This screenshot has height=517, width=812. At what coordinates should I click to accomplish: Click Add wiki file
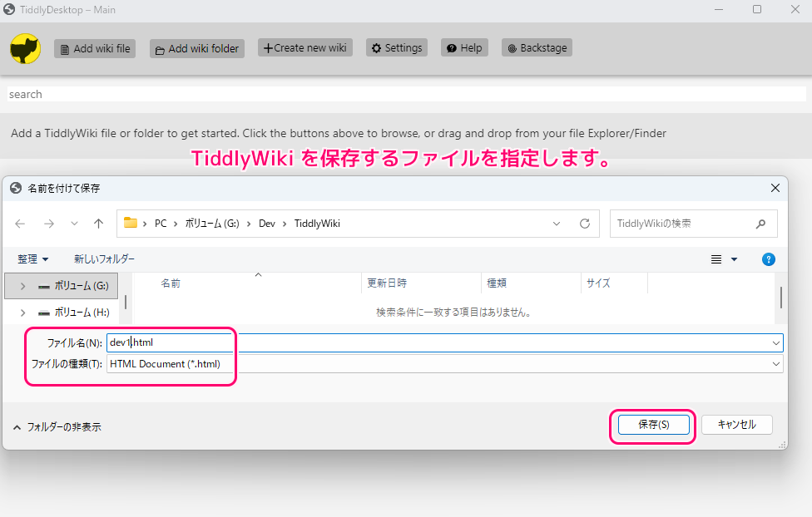(94, 48)
